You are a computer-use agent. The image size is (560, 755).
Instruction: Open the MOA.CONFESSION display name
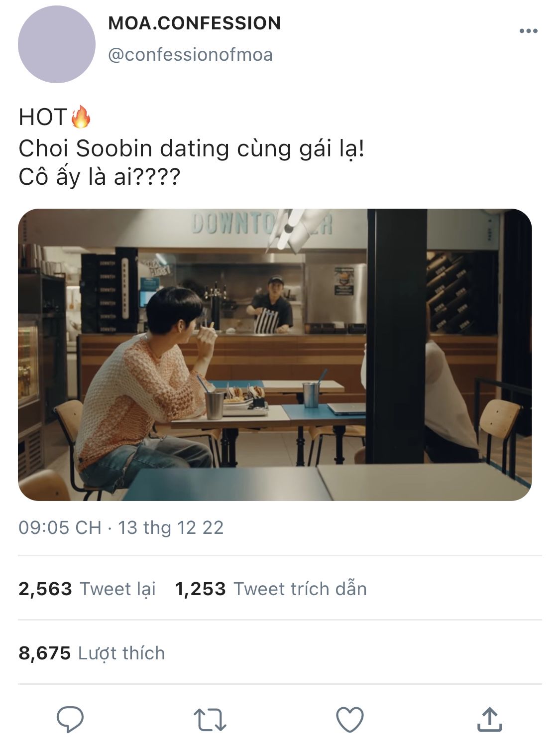click(195, 23)
